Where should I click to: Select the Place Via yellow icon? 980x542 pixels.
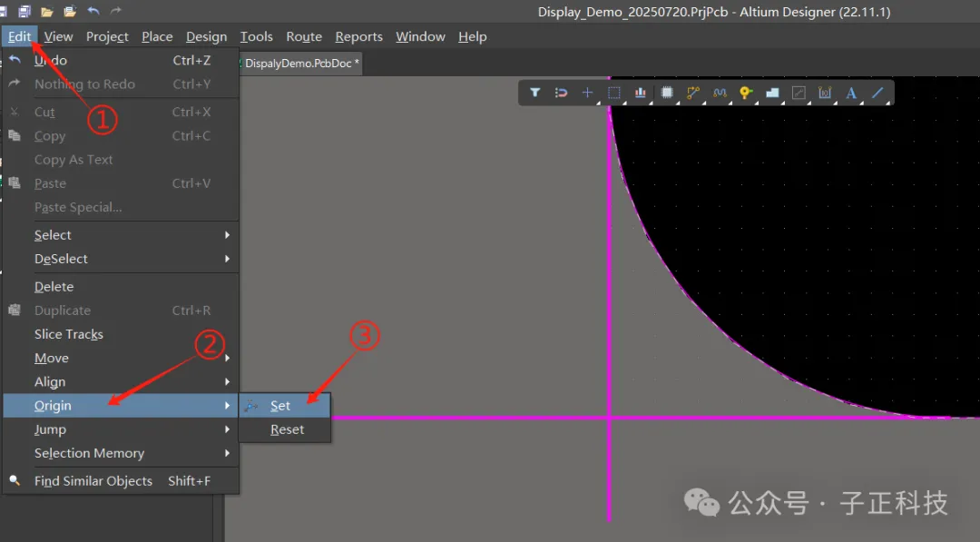click(x=746, y=93)
